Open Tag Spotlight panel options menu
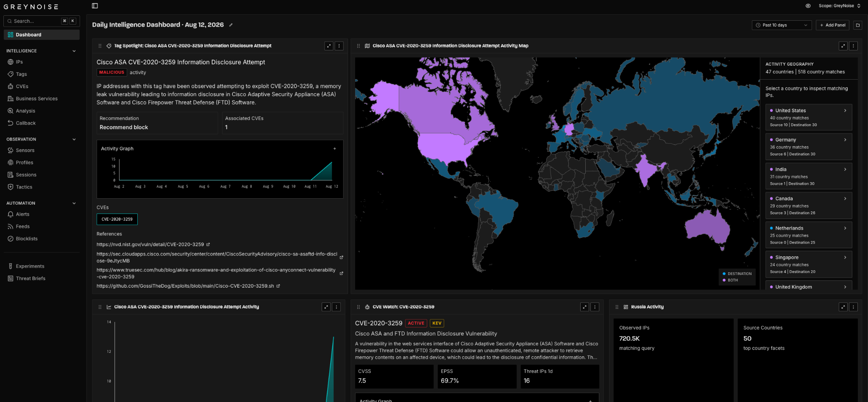This screenshot has height=402, width=868. 339,46
